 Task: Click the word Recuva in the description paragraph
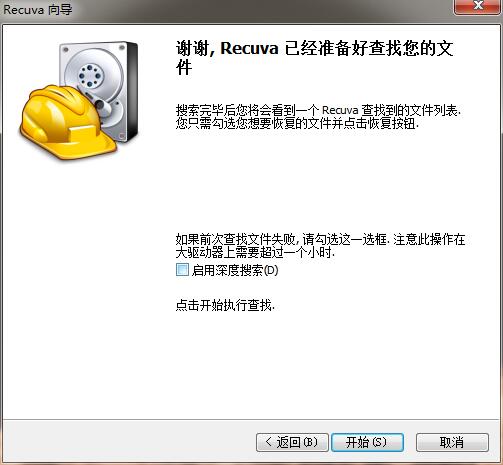pyautogui.click(x=340, y=110)
